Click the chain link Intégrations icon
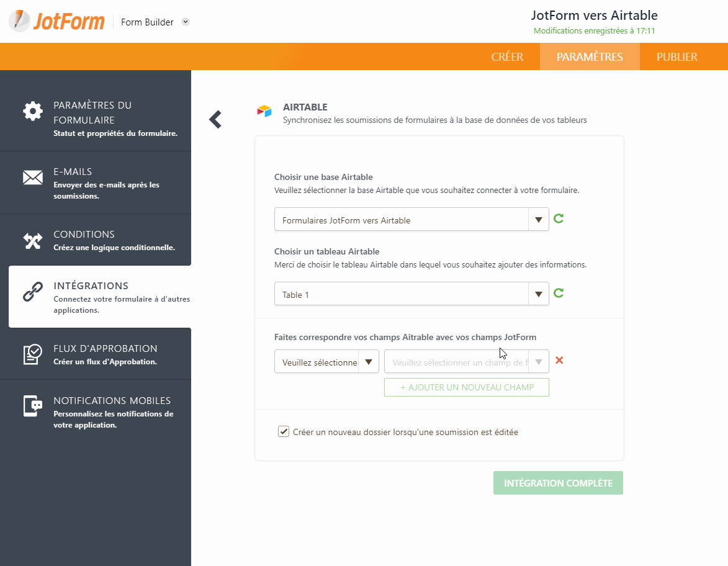Image resolution: width=728 pixels, height=566 pixels. pos(33,292)
